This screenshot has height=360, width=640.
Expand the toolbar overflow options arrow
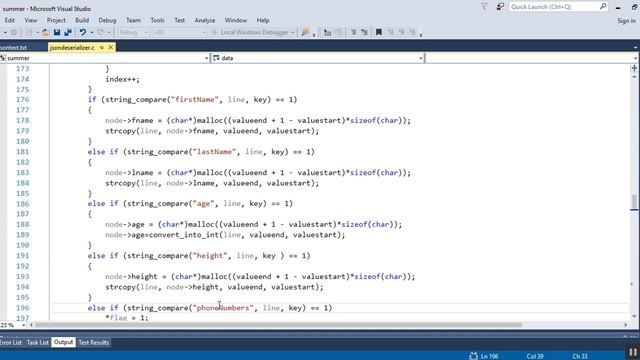[x=421, y=34]
